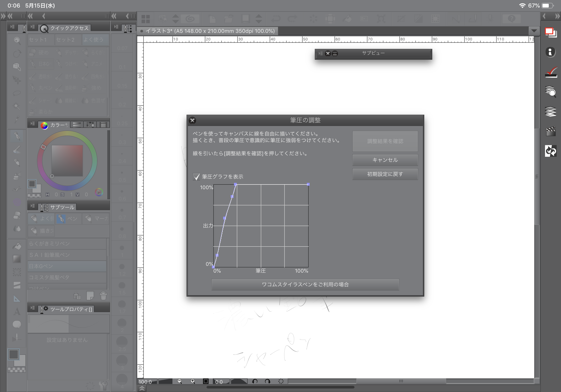Uncheck 筆圧グラフを表示 checkbox
561x392 pixels.
tap(196, 177)
